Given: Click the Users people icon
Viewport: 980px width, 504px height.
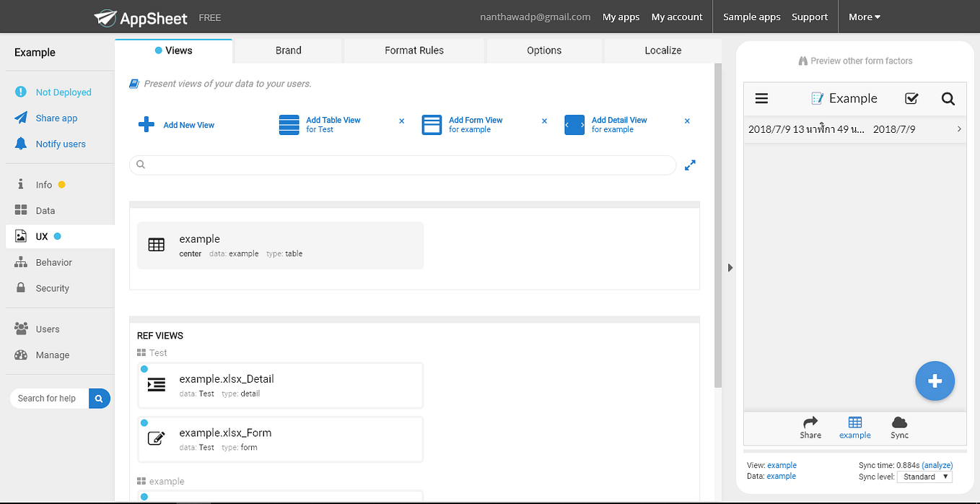Looking at the screenshot, I should pos(22,329).
